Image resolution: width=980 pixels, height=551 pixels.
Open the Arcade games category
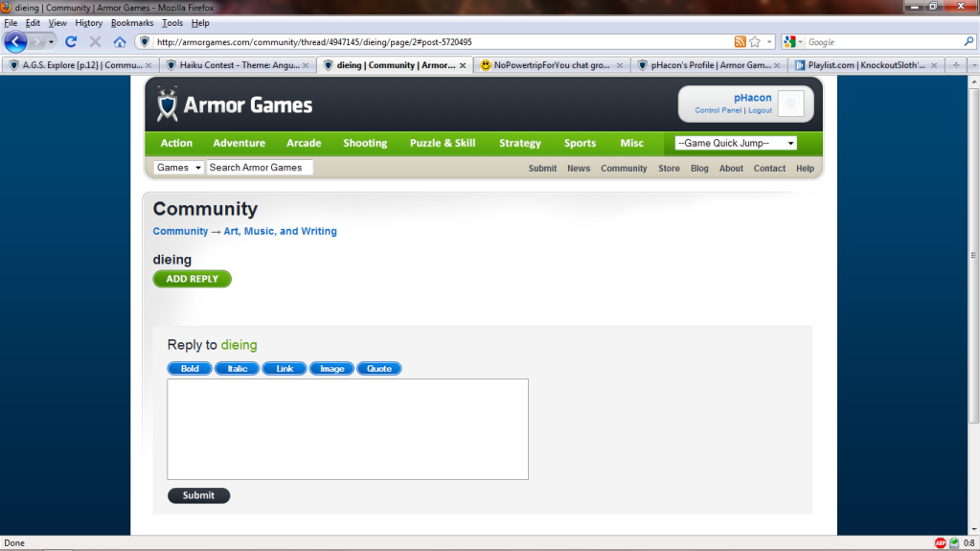304,143
